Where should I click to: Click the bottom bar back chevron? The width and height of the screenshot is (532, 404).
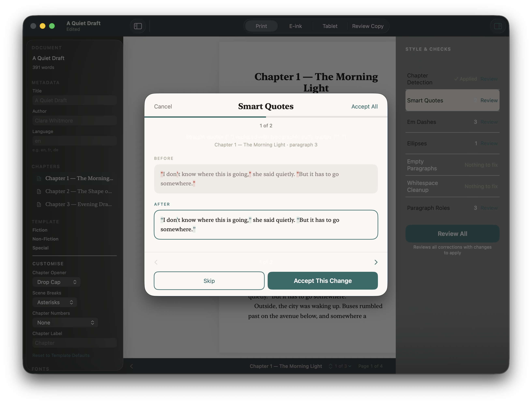132,366
